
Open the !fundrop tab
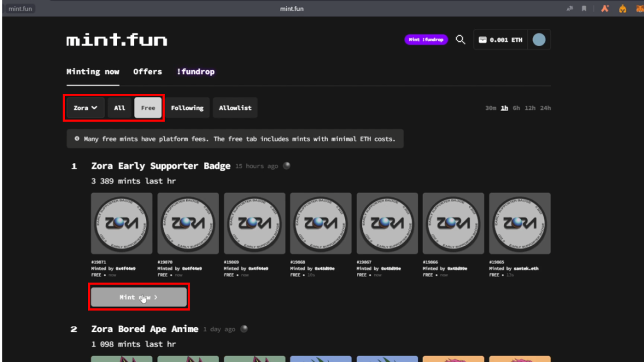(x=196, y=72)
